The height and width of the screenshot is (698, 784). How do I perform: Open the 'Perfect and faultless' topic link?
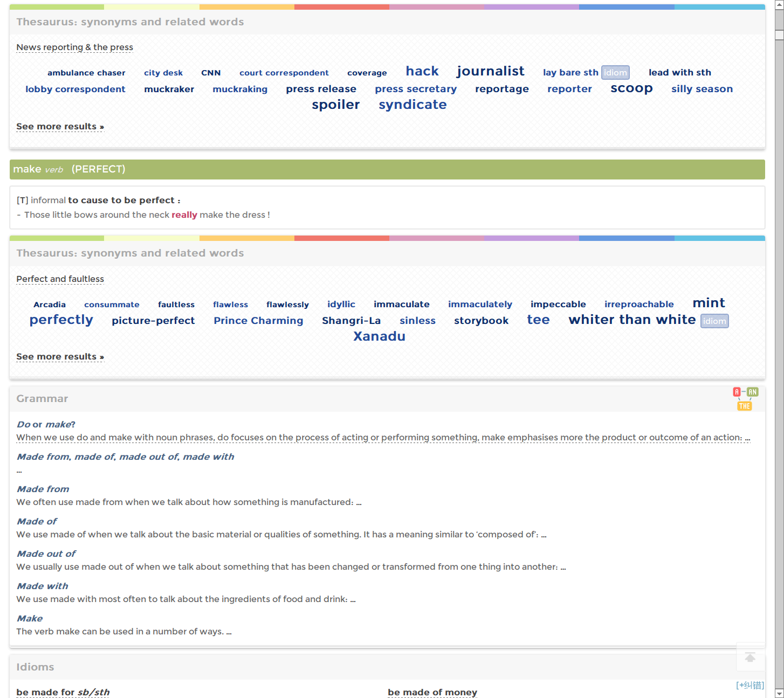click(60, 279)
